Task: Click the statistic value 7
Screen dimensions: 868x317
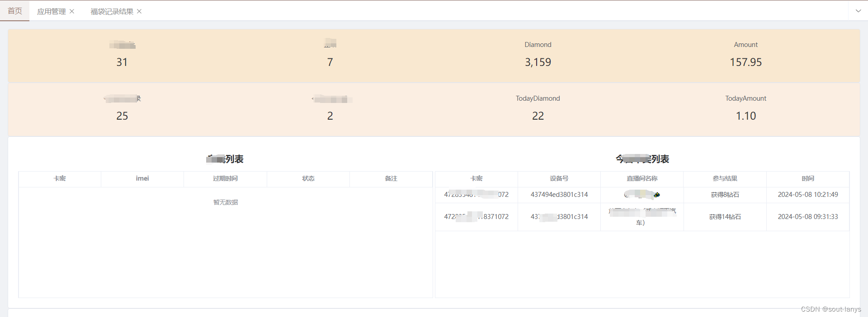Action: [x=330, y=62]
